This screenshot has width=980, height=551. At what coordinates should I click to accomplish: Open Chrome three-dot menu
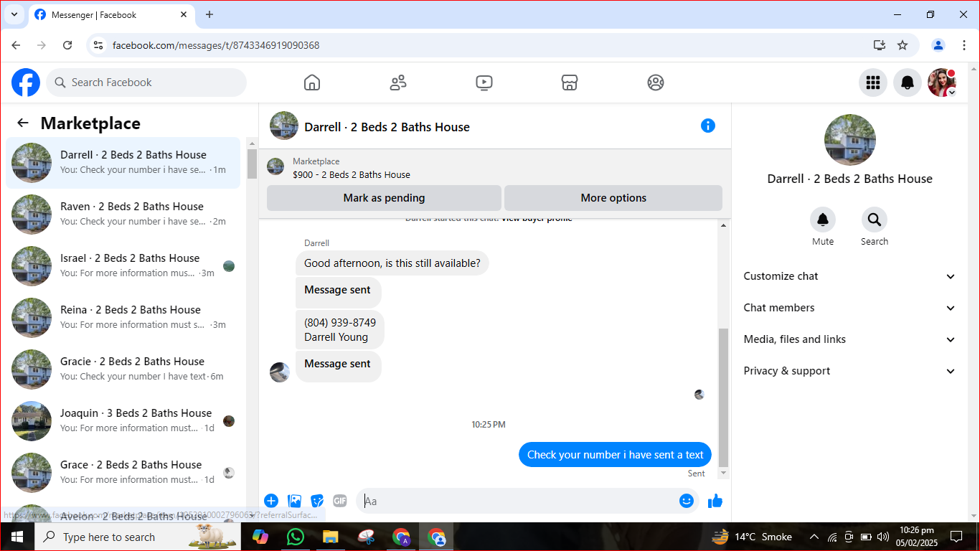(964, 45)
